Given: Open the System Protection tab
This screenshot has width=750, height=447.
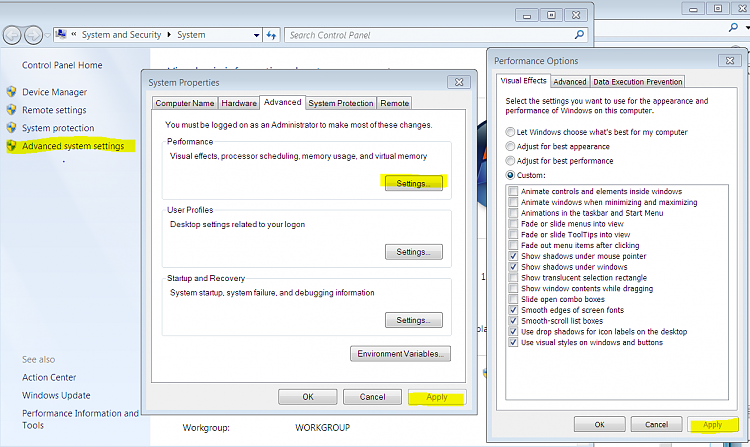Looking at the screenshot, I should click(x=341, y=103).
